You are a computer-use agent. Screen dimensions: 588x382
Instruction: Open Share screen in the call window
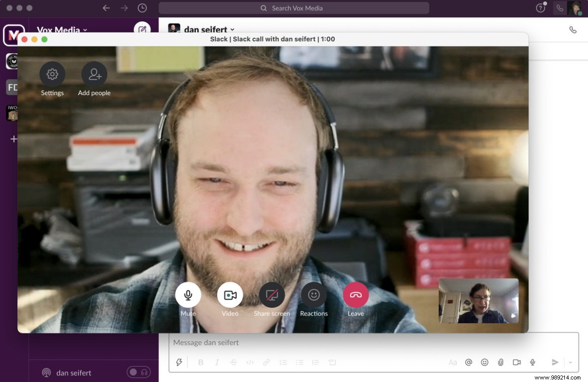point(272,295)
